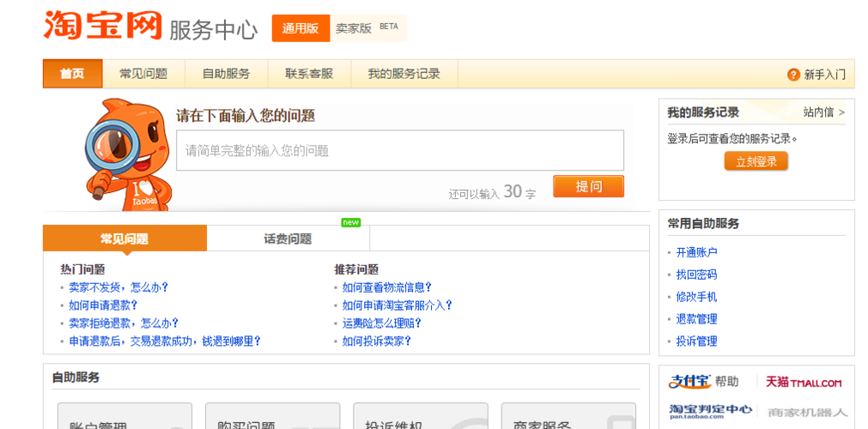
Task: Open question 卖家拒绝退款，怎么办？
Action: click(x=124, y=323)
